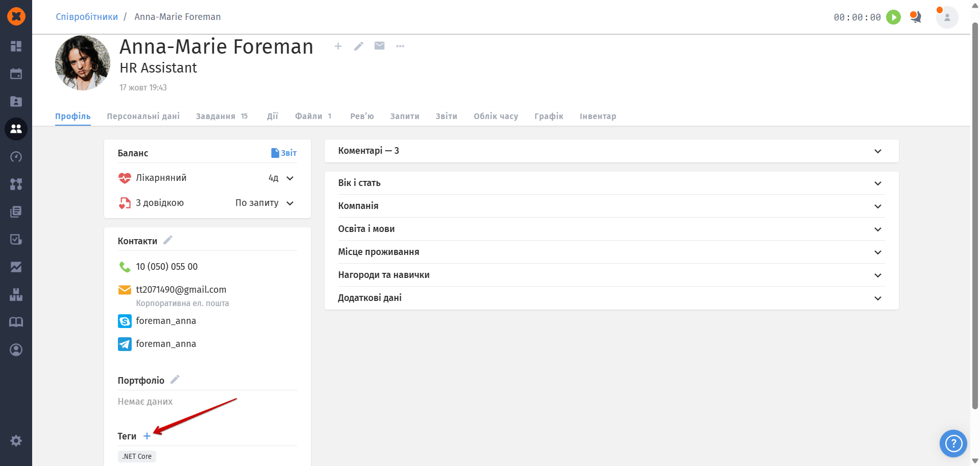Edit the Портфоліо section with pencil icon
Viewport: 980px width, 466px height.
[x=175, y=380]
